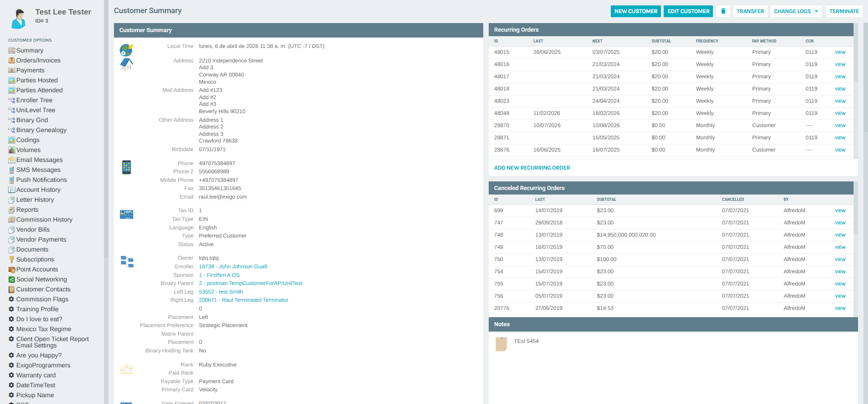Open Push Notifications icon
Image resolution: width=868 pixels, height=404 pixels.
[x=12, y=180]
